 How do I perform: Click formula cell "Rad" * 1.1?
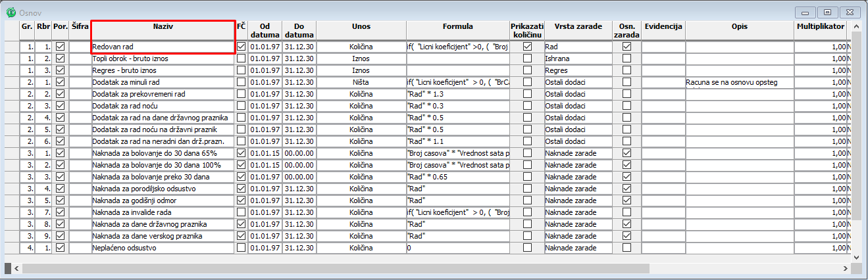(458, 141)
